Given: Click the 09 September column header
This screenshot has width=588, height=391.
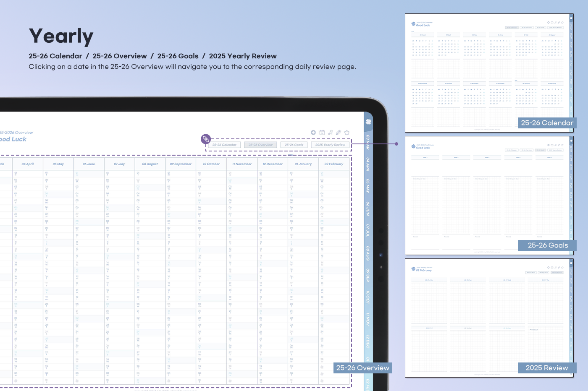Looking at the screenshot, I should pyautogui.click(x=181, y=164).
